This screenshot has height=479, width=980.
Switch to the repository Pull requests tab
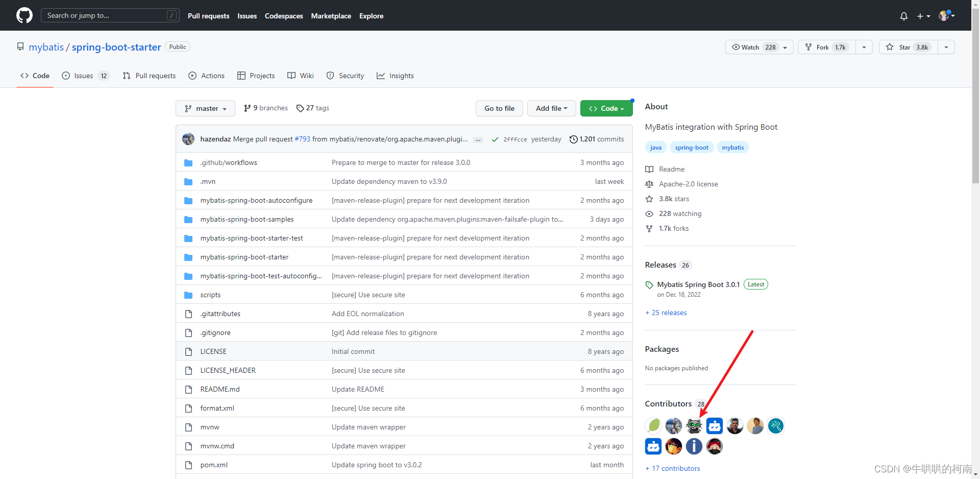pos(149,76)
